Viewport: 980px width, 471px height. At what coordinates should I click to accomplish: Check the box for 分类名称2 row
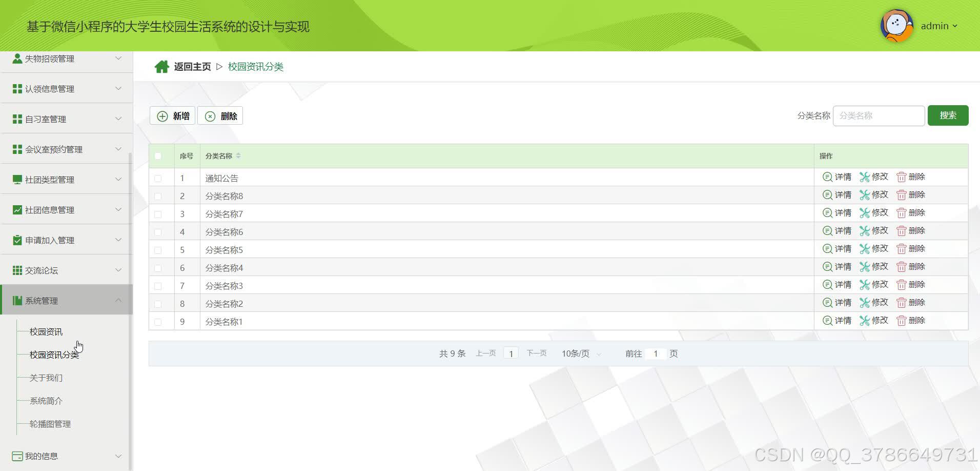[x=158, y=304]
